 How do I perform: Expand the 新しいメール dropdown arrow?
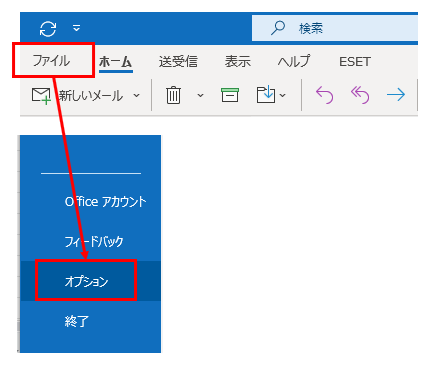pos(136,96)
